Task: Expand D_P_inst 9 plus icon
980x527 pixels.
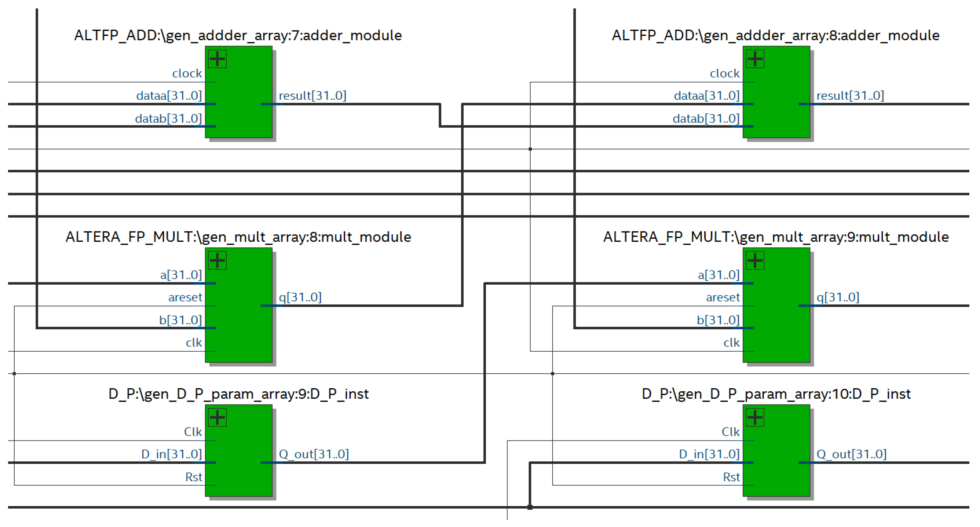Action: point(217,417)
